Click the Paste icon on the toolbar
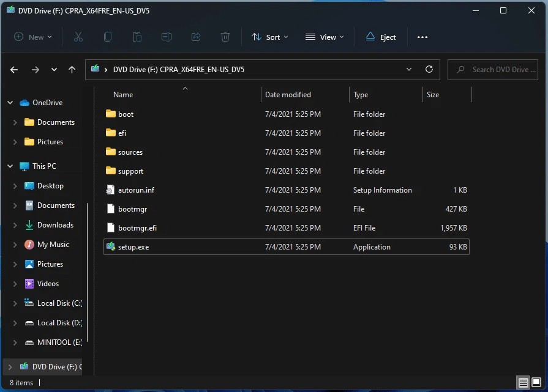This screenshot has width=548, height=392. pos(137,37)
